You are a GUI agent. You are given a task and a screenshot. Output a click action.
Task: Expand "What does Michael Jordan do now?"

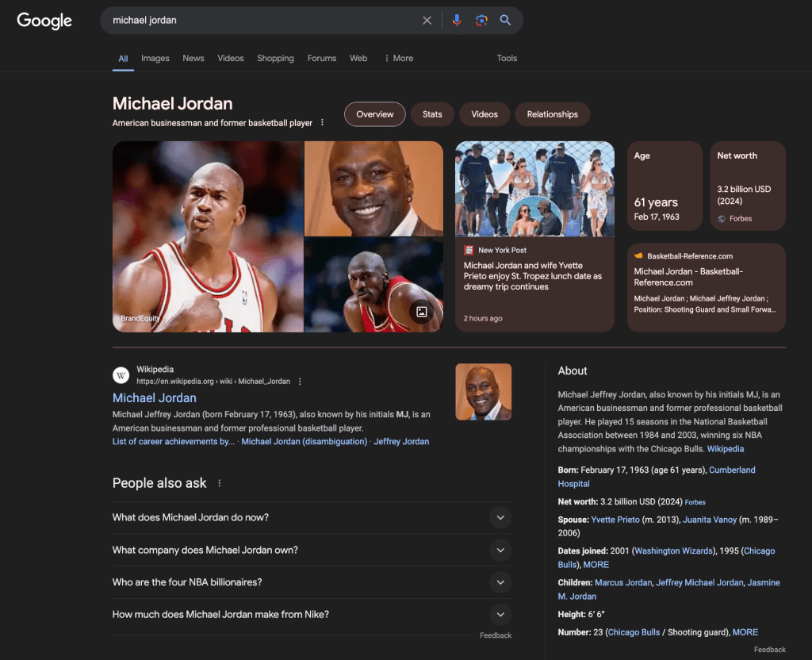pos(499,517)
